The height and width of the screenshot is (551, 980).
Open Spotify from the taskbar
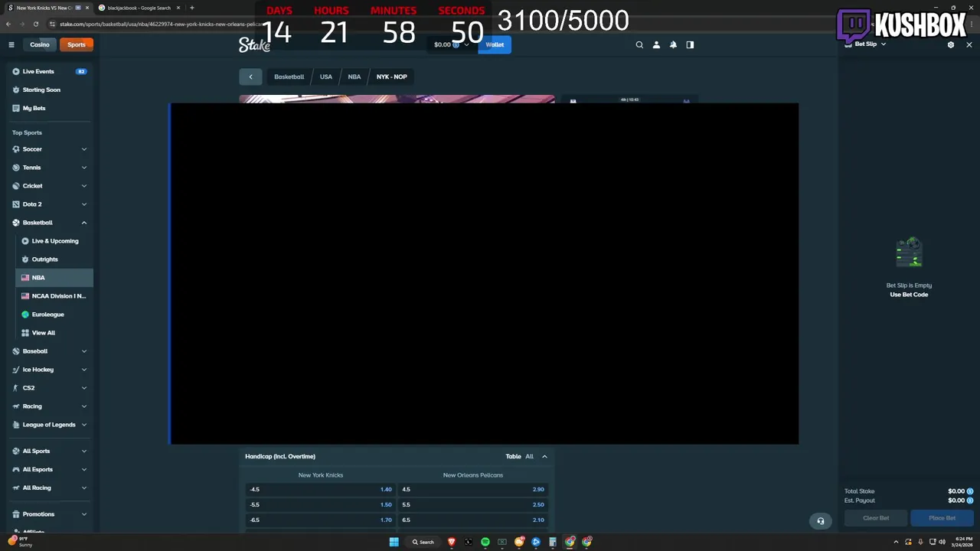coord(485,542)
